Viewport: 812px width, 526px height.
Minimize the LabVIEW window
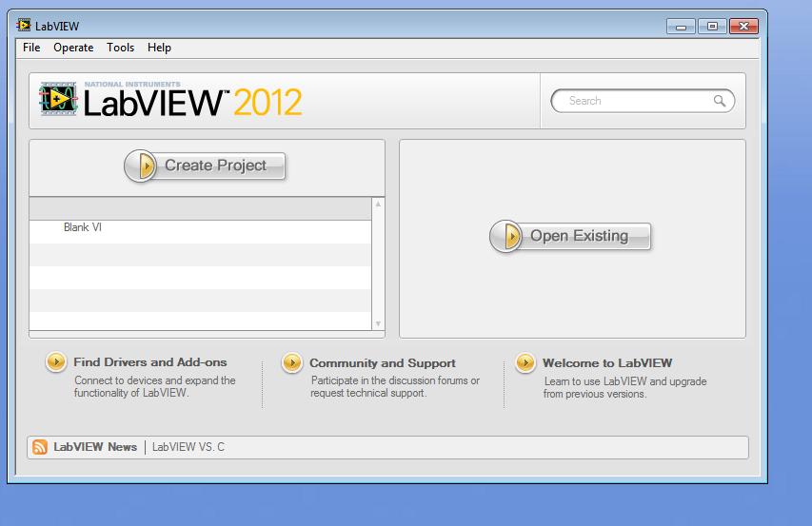(x=681, y=27)
